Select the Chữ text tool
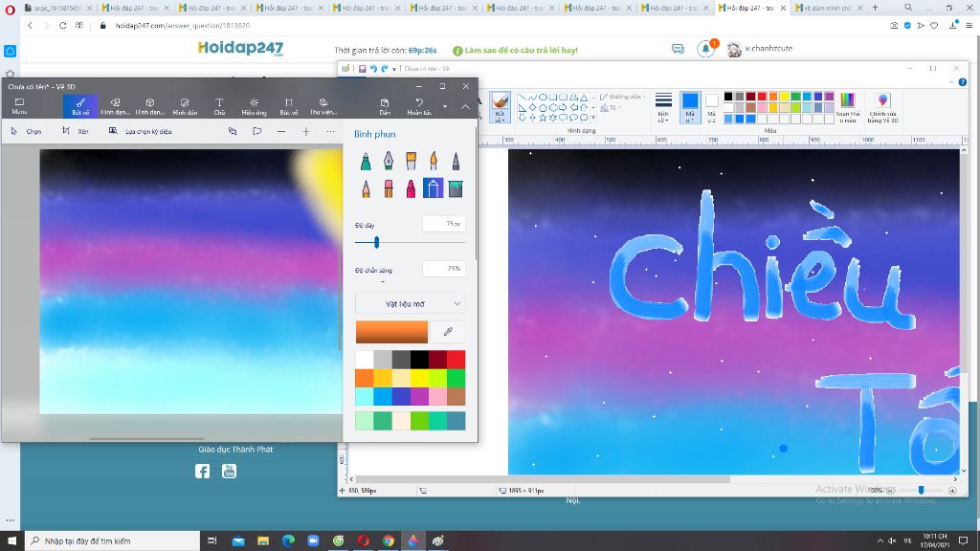980x551 pixels. (219, 105)
